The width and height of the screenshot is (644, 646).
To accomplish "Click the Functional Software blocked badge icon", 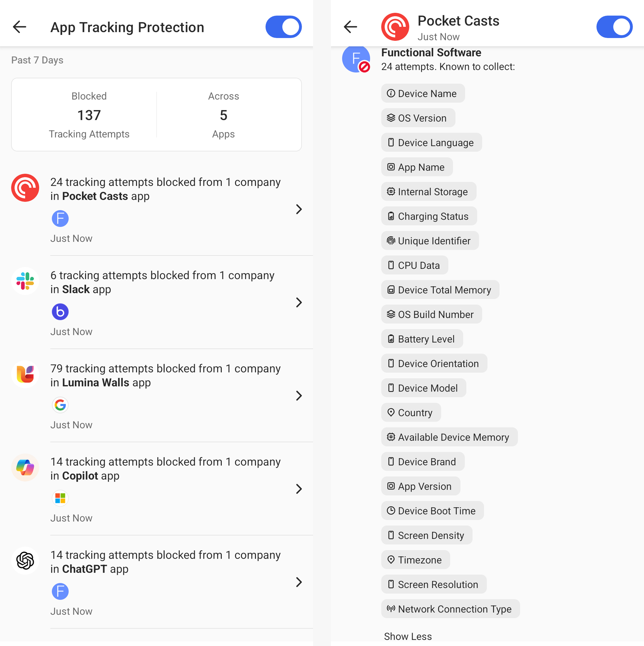I will point(356,59).
